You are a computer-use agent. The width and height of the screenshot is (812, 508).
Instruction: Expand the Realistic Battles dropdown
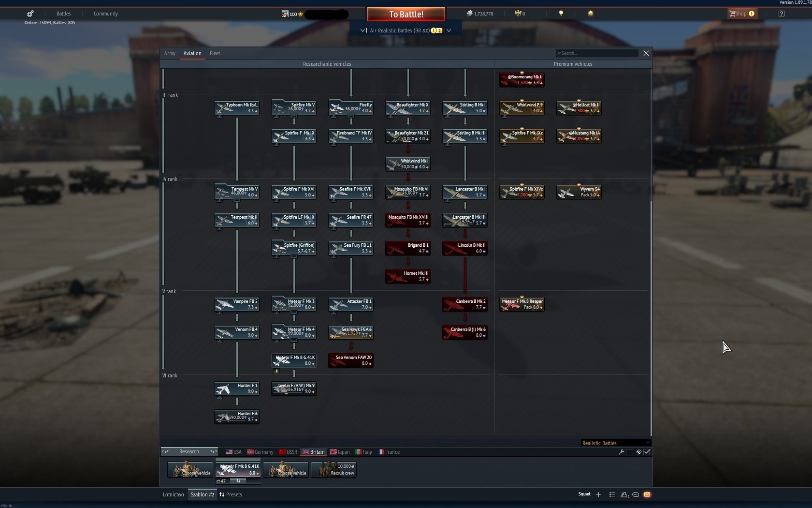coord(616,443)
